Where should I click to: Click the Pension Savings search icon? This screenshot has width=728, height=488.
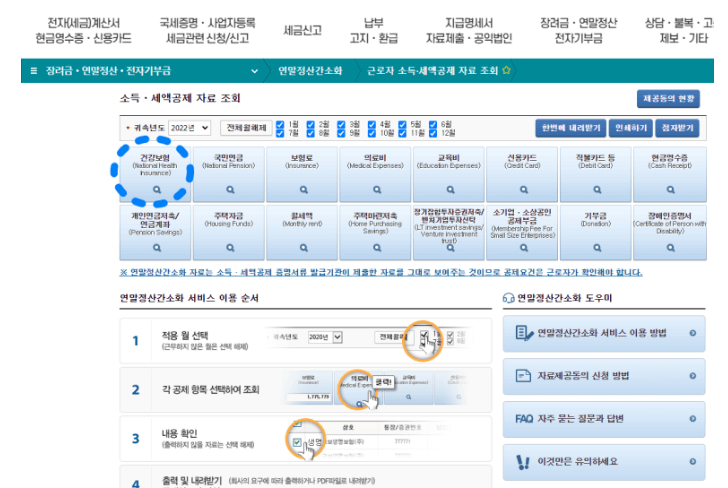pos(157,248)
